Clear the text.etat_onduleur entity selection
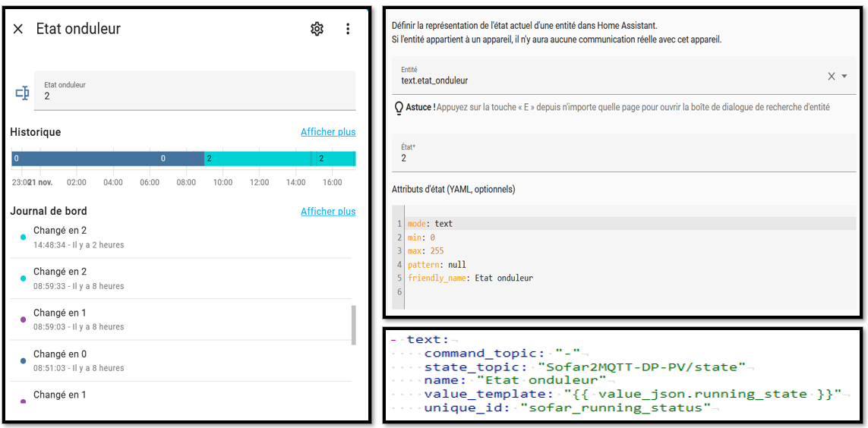This screenshot has width=868, height=428. 831,76
